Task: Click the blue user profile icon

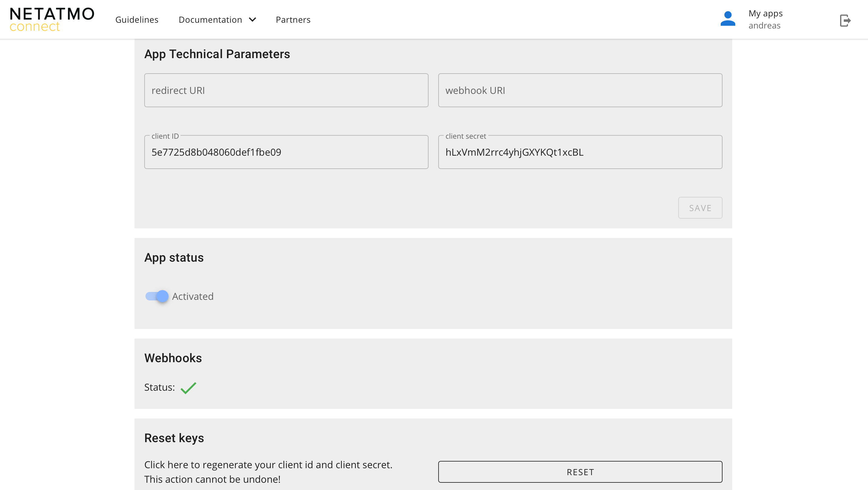Action: (x=727, y=19)
